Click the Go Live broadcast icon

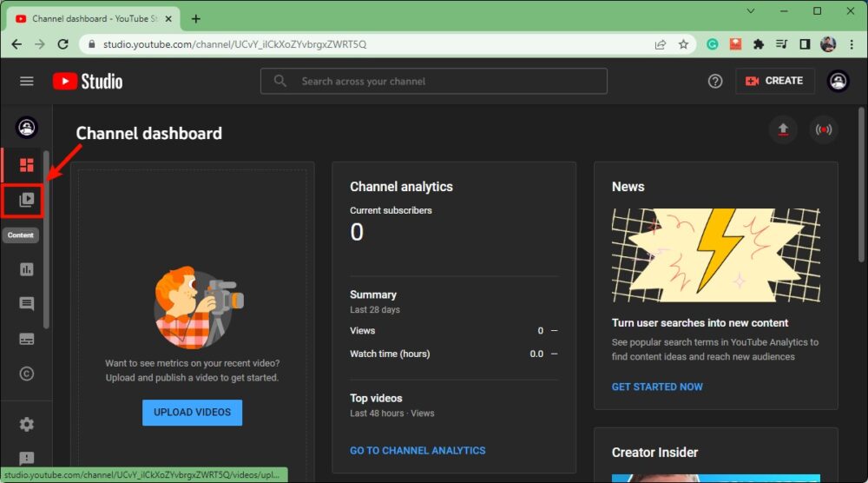pos(824,130)
